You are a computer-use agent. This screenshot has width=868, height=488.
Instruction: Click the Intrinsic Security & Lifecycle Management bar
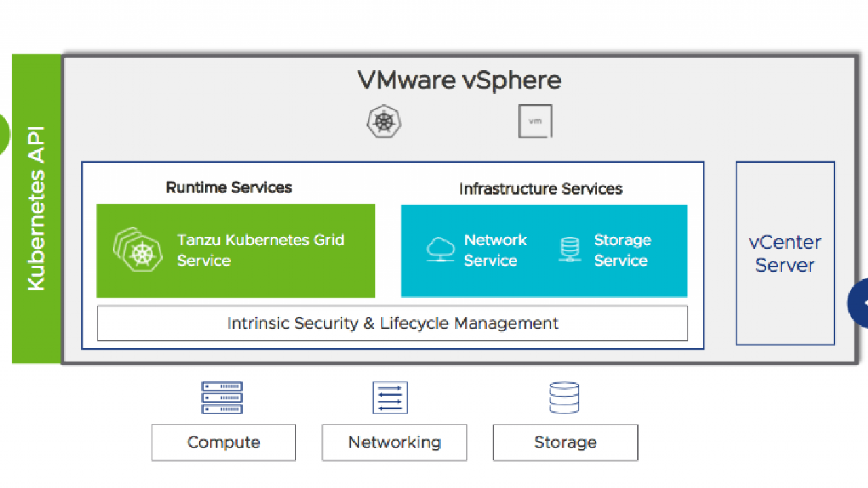(x=393, y=323)
